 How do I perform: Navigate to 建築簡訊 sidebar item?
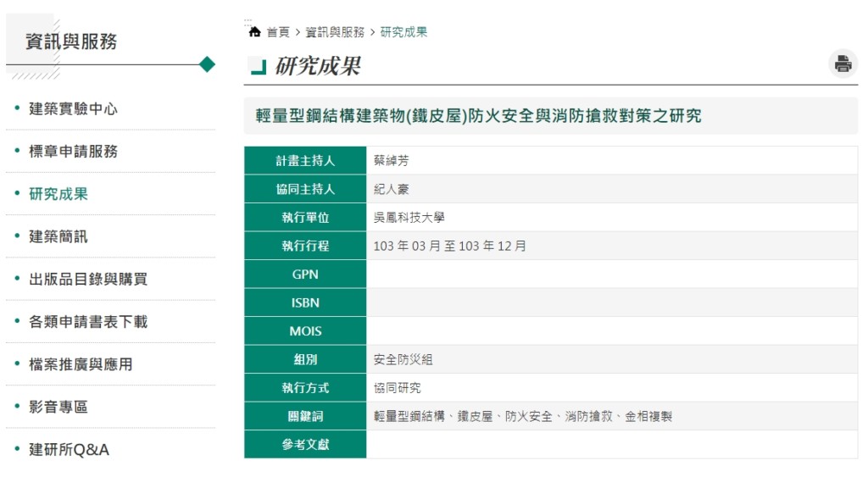(x=58, y=236)
